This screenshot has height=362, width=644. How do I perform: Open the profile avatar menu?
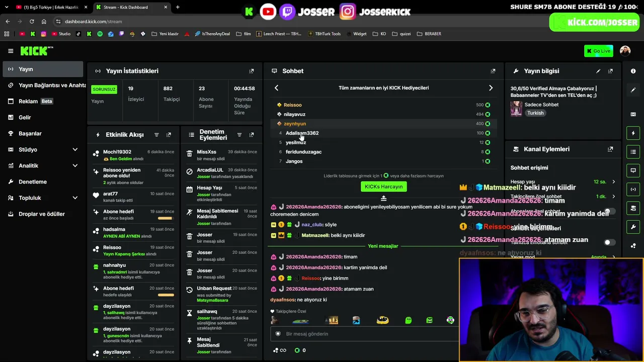tap(625, 51)
